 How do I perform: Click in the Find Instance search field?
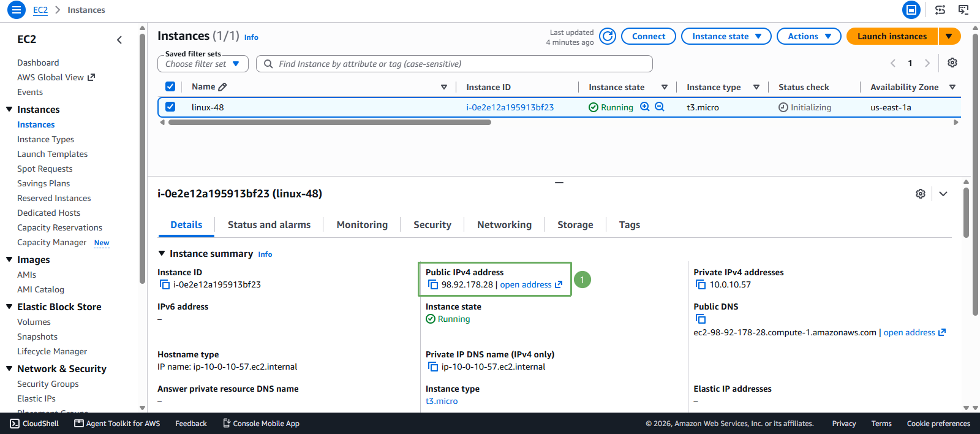tap(454, 64)
